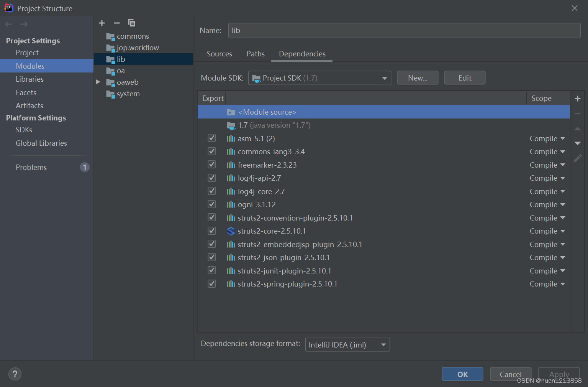Viewport: 588px width, 387px height.
Task: Click the commons module folder icon
Action: pos(110,37)
